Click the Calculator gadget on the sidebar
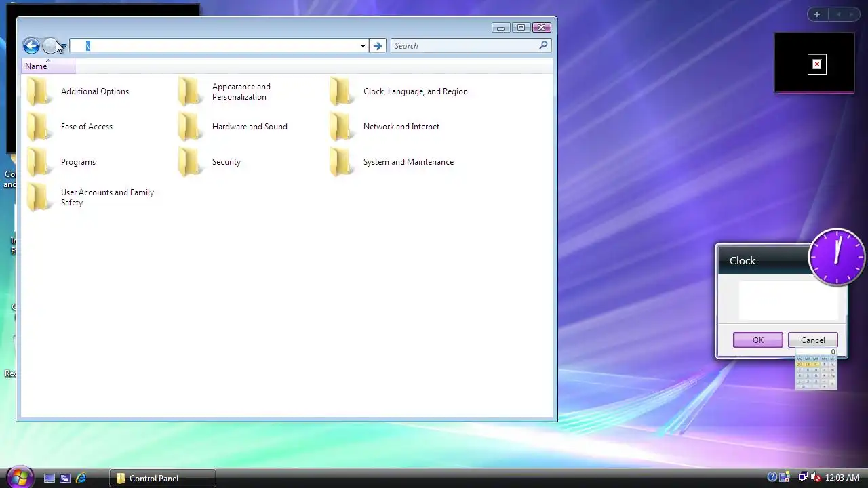The width and height of the screenshot is (868, 488). click(x=816, y=370)
